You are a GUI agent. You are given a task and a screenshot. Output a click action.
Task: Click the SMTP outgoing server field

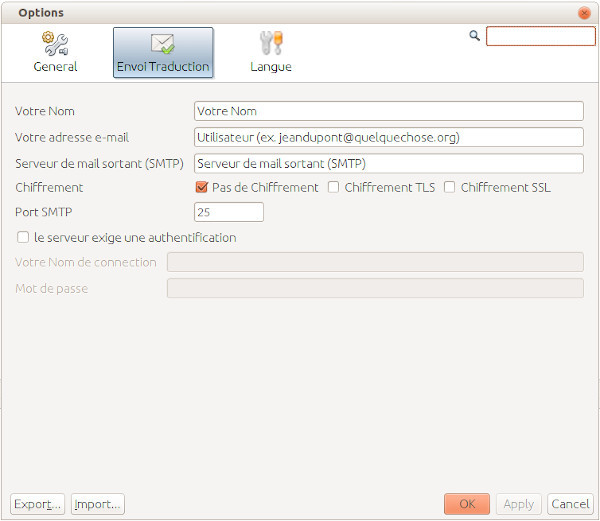click(389, 164)
